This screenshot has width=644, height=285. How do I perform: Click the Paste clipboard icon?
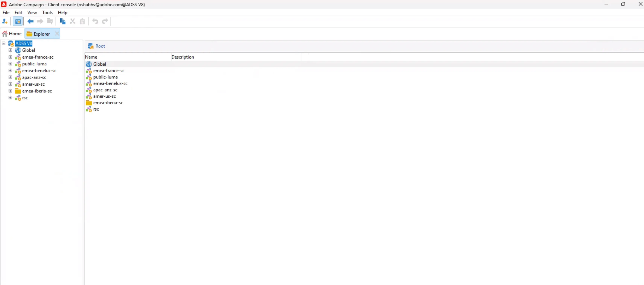tap(82, 21)
